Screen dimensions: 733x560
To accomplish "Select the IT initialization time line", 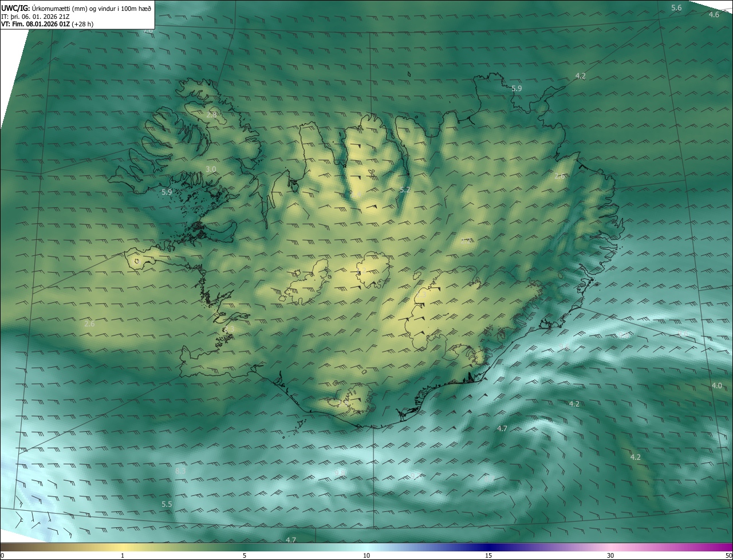I will [x=36, y=16].
